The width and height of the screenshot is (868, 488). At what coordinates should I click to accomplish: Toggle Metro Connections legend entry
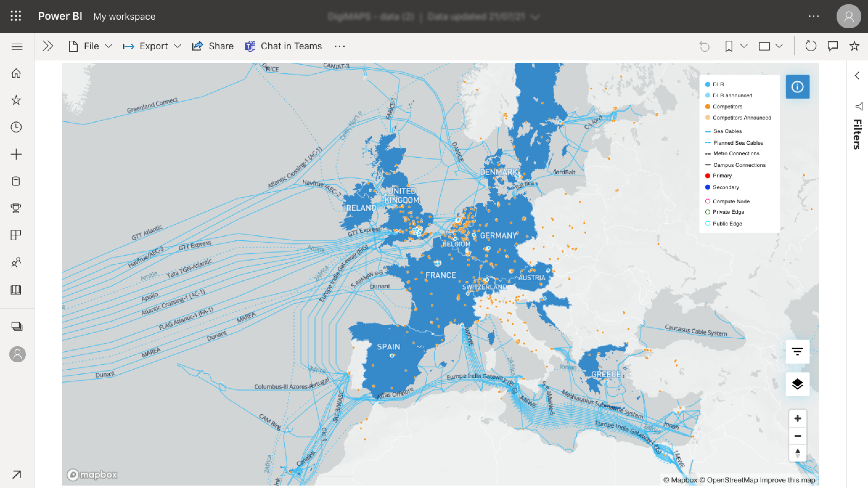pyautogui.click(x=732, y=153)
